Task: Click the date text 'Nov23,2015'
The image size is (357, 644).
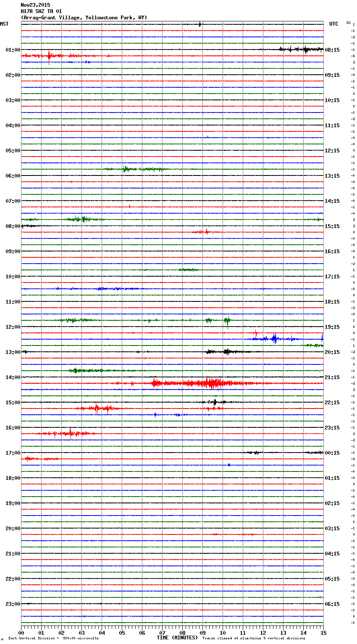Action: coord(35,5)
